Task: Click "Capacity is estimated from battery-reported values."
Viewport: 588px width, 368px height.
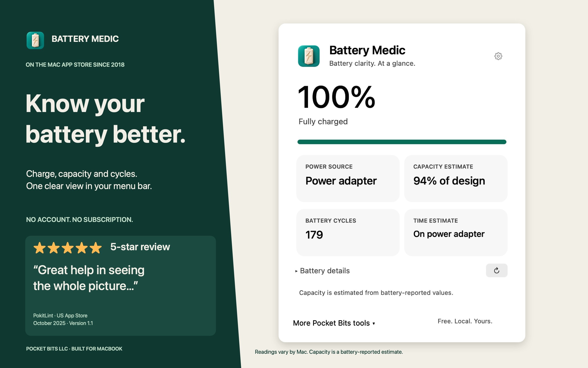Action: 376,293
